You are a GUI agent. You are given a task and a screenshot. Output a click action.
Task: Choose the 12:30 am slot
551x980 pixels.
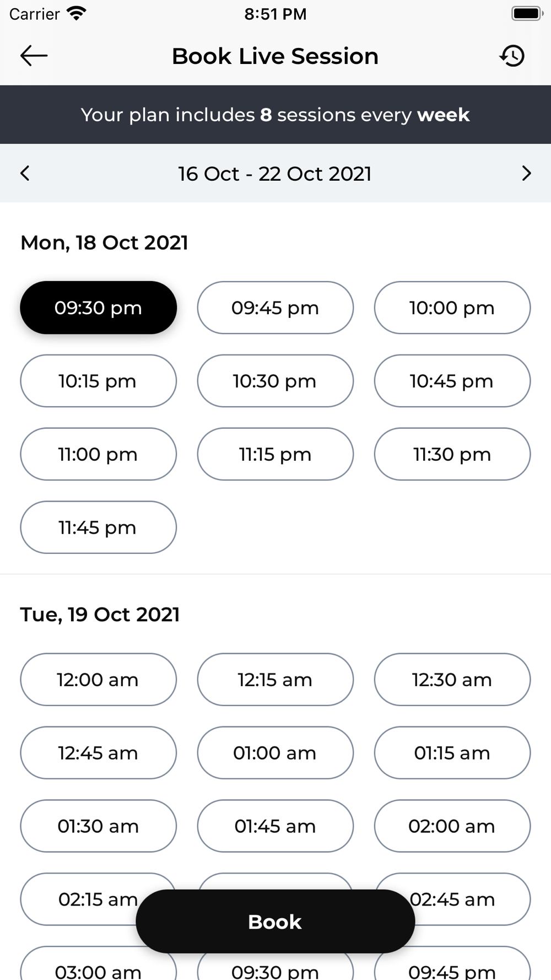click(452, 680)
